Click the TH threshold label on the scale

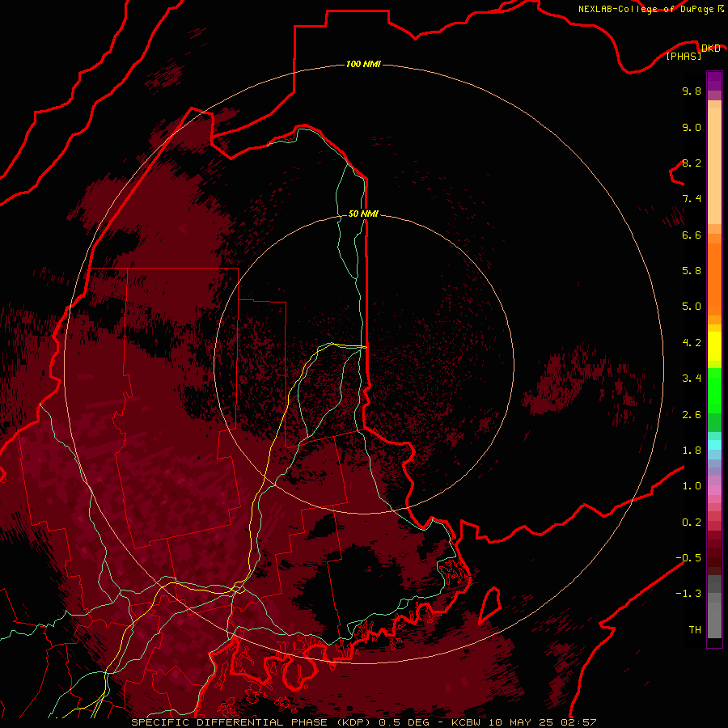695,630
